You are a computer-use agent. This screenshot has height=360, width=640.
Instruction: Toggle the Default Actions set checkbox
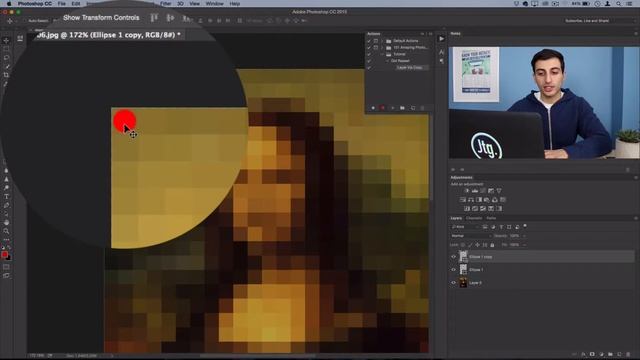point(369,41)
